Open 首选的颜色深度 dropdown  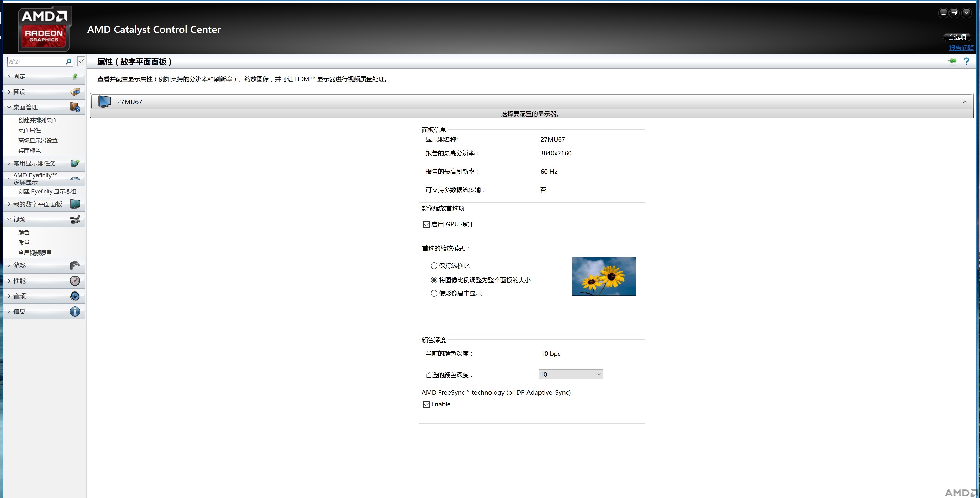tap(571, 374)
